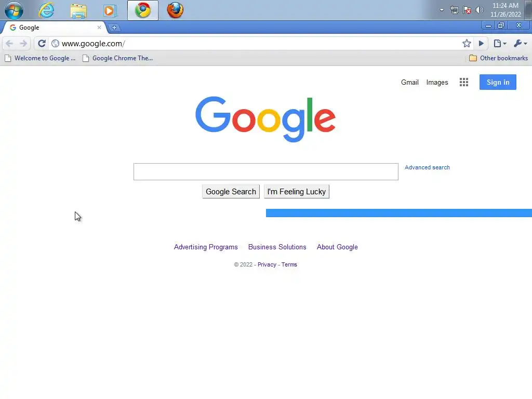
Task: Show hidden system tray icons arrow
Action: (442, 10)
